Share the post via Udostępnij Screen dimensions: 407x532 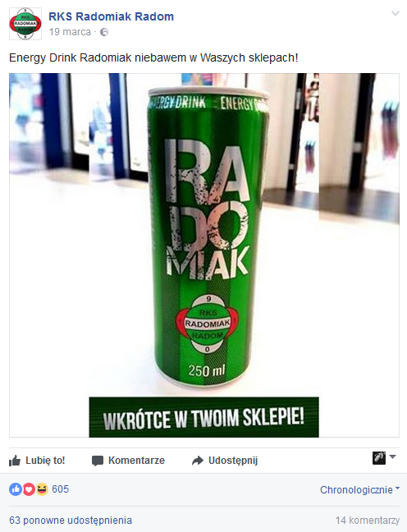pyautogui.click(x=225, y=461)
